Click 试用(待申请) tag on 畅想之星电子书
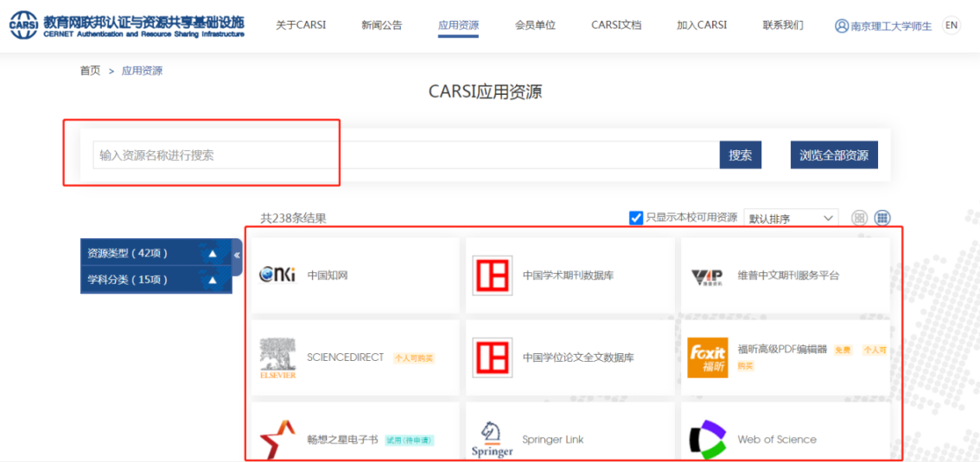Viewport: 980px width, 462px height. pos(409,440)
